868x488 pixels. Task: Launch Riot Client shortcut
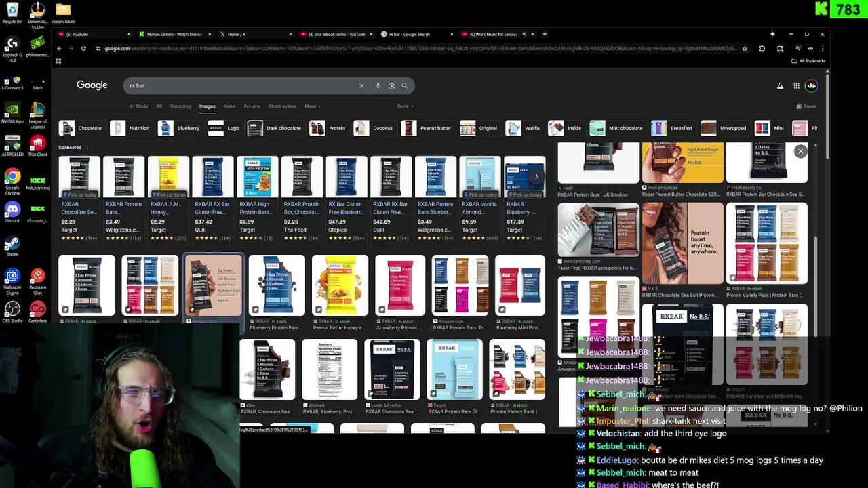pos(37,146)
